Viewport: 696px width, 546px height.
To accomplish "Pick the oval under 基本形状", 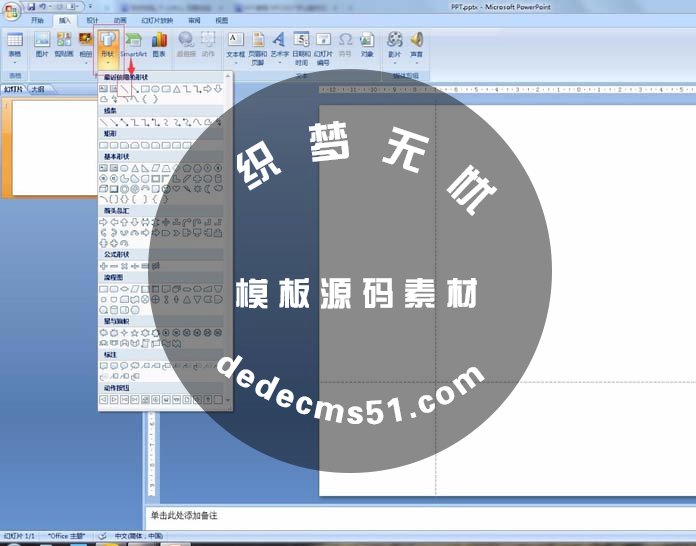I will (x=124, y=168).
